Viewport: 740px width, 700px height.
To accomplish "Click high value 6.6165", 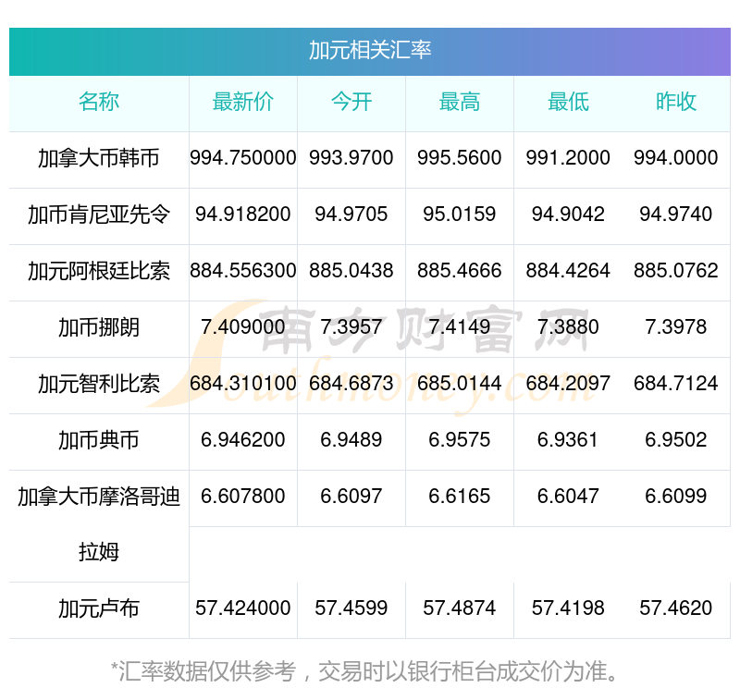I will [x=459, y=497].
